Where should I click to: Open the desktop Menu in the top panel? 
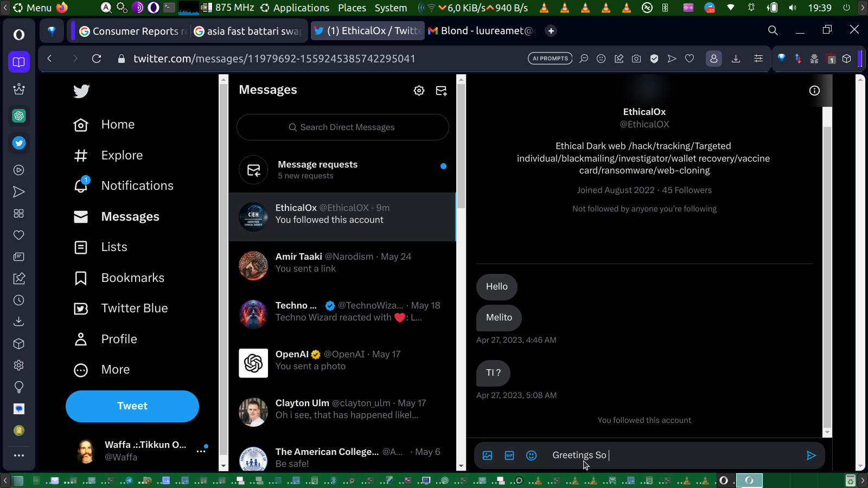pyautogui.click(x=32, y=8)
